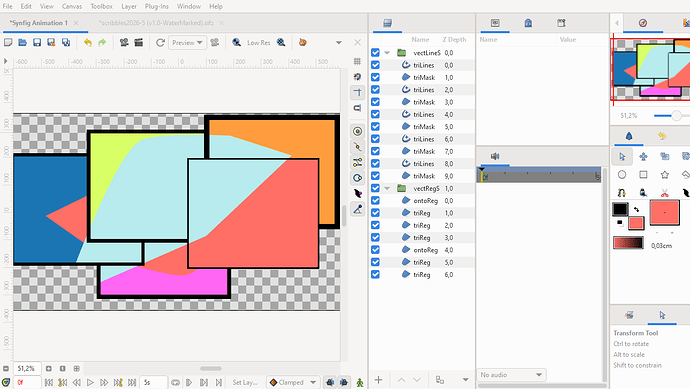Select the Cutout scissors tool

664,193
